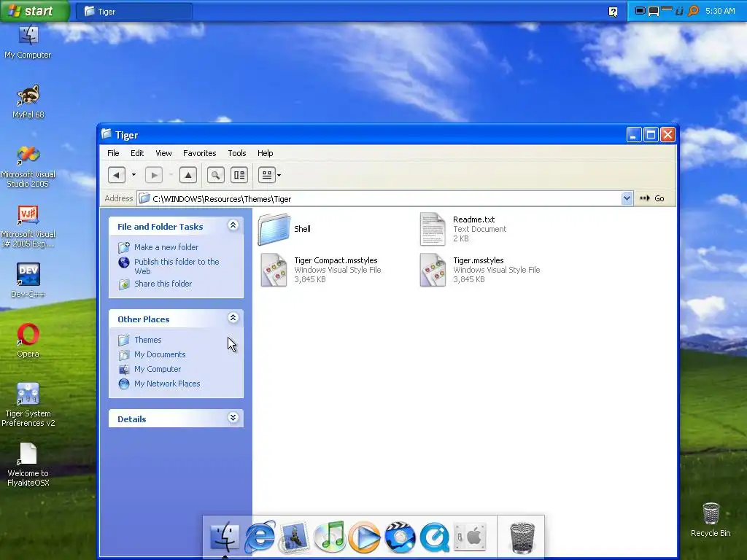
Task: Open the Favorites menu
Action: (200, 153)
